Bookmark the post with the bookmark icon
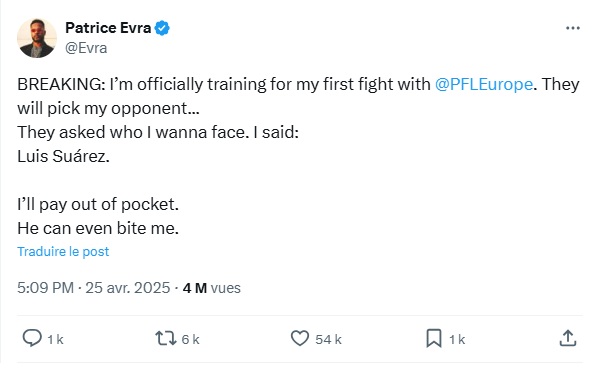 pyautogui.click(x=434, y=338)
